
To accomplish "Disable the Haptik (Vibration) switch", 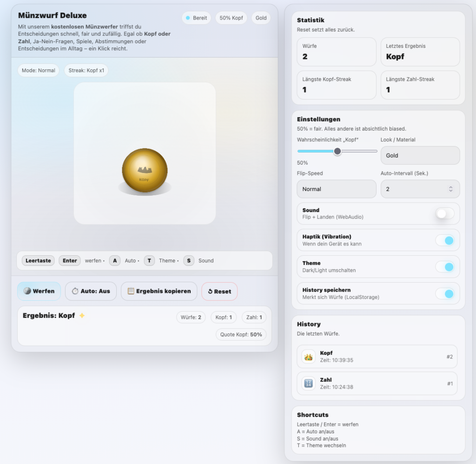I will coord(444,240).
